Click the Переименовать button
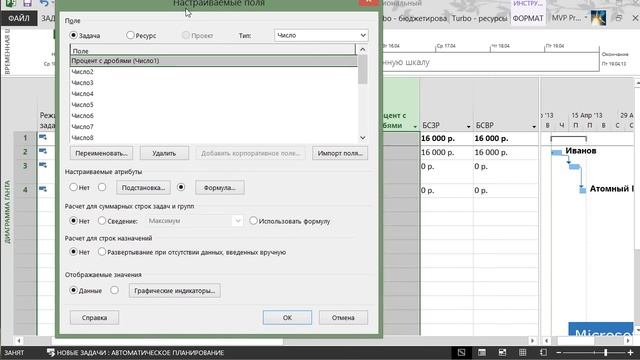The image size is (640, 360). [x=101, y=153]
